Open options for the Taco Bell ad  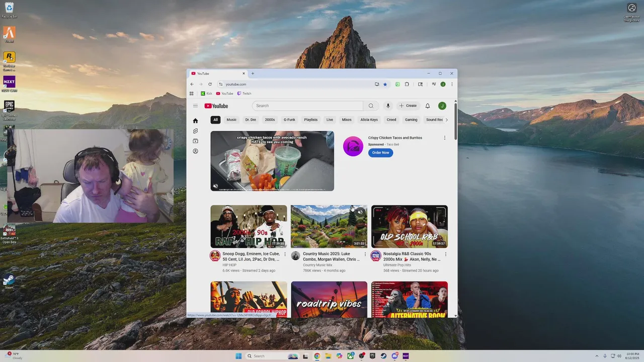coord(444,138)
